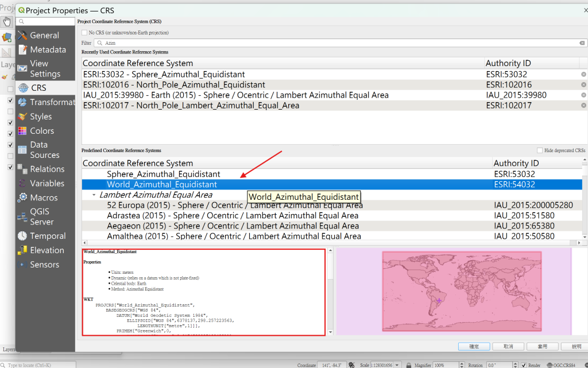
Task: Select the Pan Map hand tool
Action: pos(7,22)
